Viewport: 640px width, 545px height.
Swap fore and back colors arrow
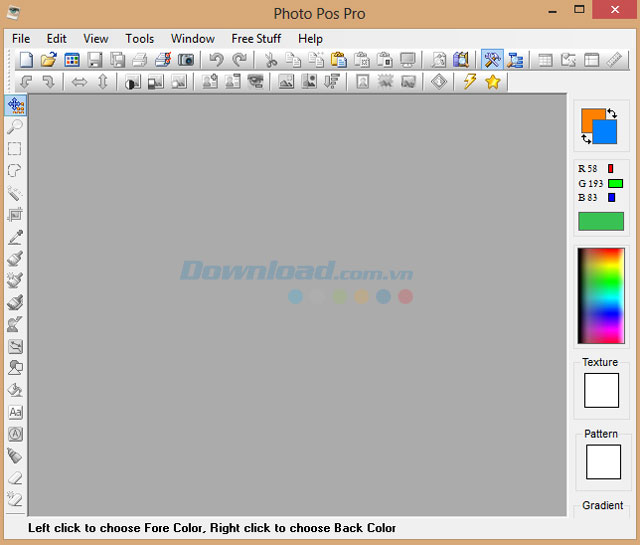point(613,113)
